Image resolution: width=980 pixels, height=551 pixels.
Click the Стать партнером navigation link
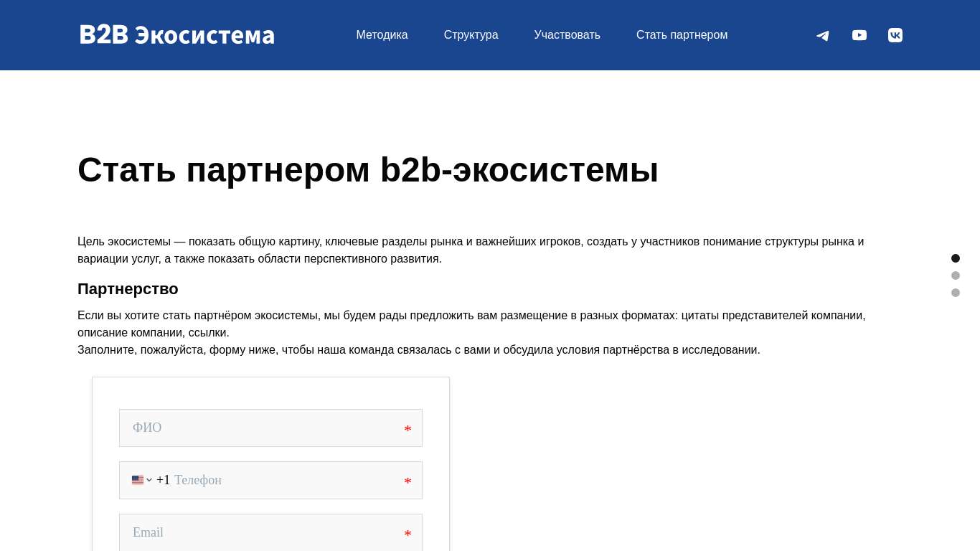[x=682, y=34]
